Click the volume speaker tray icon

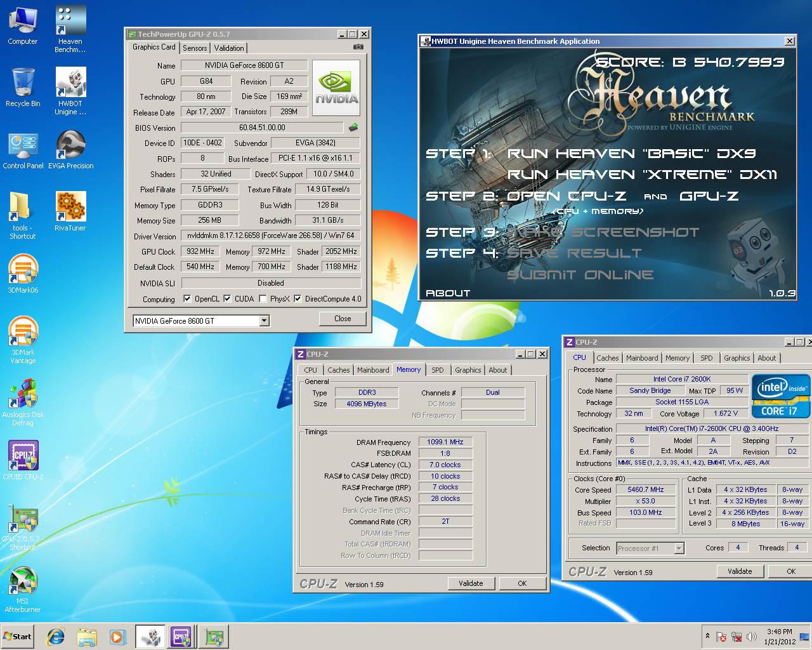pyautogui.click(x=752, y=637)
